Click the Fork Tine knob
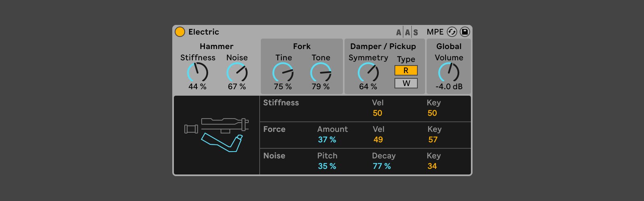Image resolution: width=644 pixels, height=201 pixels. click(x=283, y=73)
